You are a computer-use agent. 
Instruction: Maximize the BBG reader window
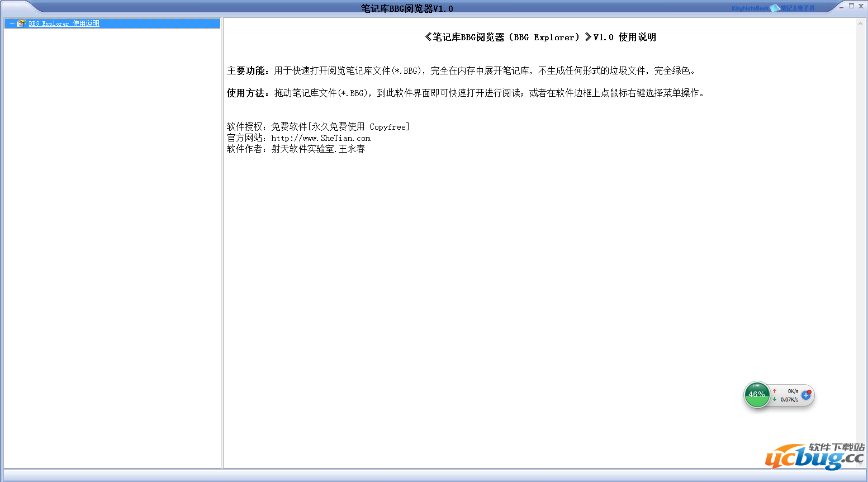click(851, 6)
